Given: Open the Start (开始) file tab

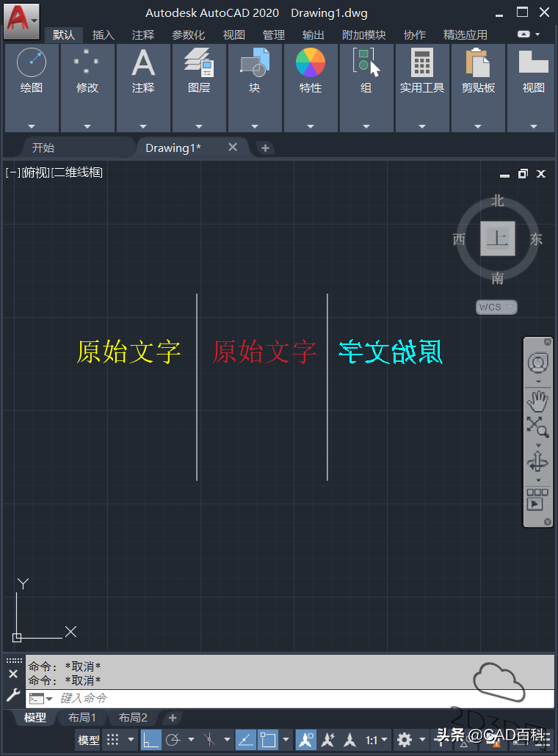Looking at the screenshot, I should (43, 148).
